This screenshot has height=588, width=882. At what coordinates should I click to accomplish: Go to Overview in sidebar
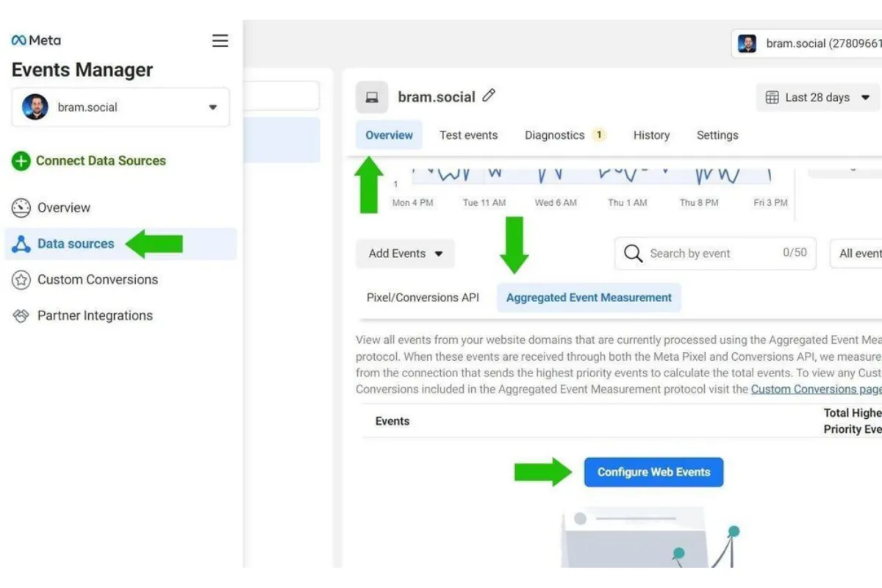click(64, 208)
